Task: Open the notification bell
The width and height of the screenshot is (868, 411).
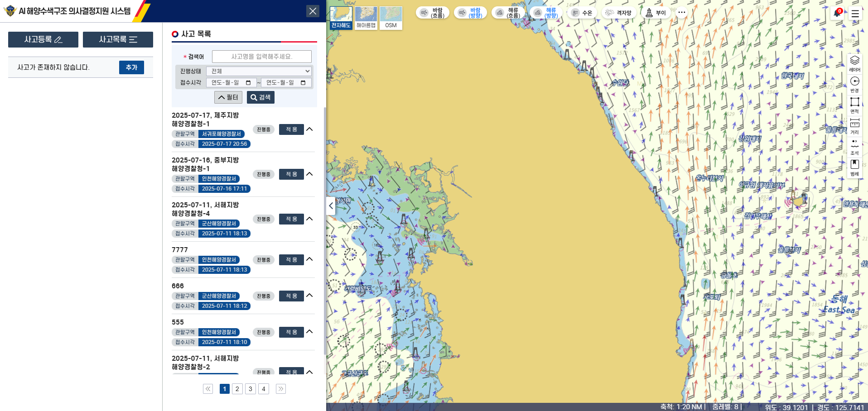Action: point(837,13)
